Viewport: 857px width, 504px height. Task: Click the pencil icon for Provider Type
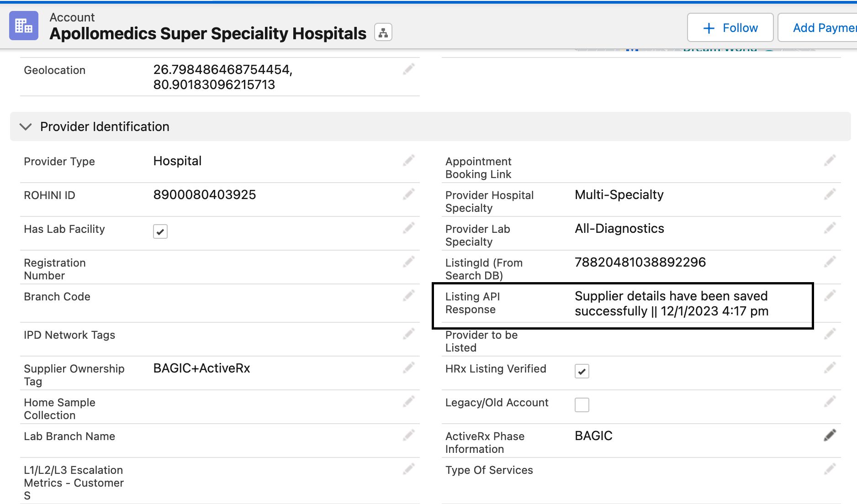coord(408,161)
